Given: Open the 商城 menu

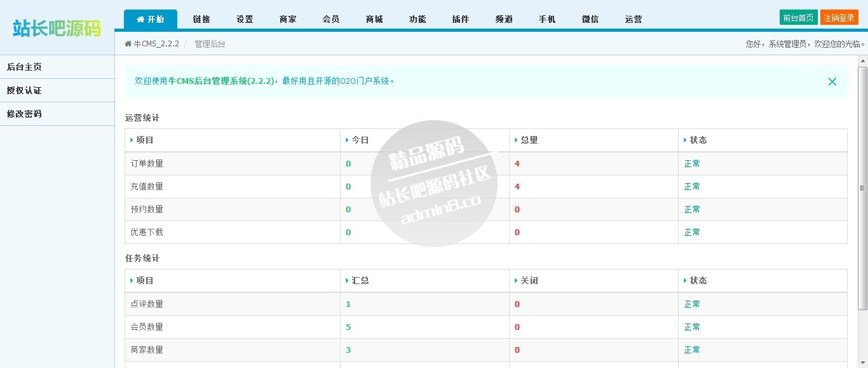Looking at the screenshot, I should point(374,19).
